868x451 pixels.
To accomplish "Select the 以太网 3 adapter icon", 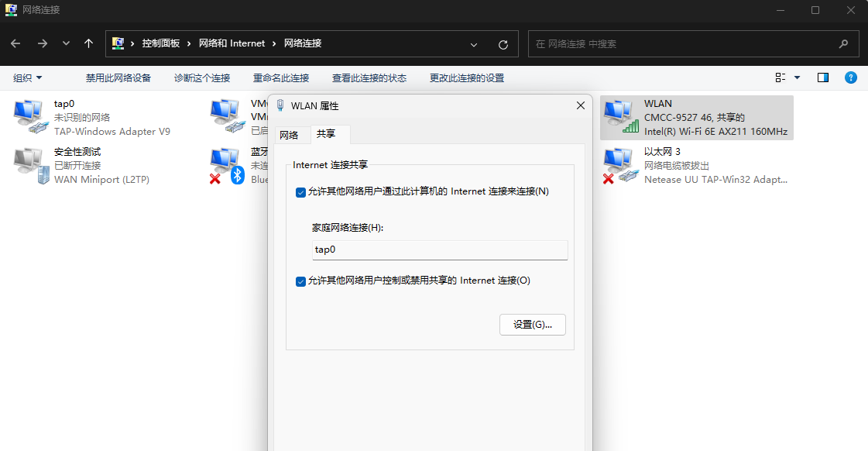I will [x=619, y=163].
